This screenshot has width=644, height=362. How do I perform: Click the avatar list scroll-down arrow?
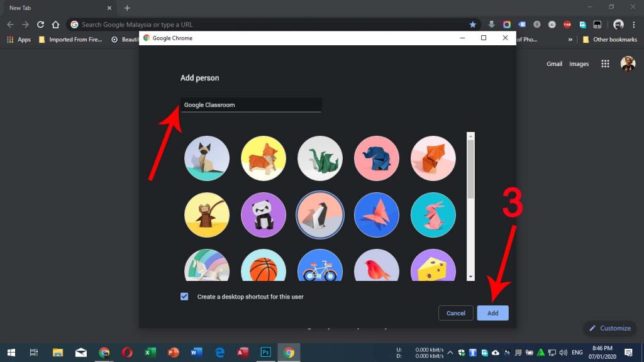coord(470,277)
